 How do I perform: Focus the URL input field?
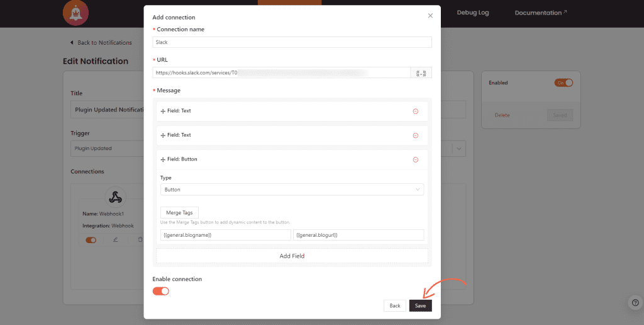click(x=281, y=73)
